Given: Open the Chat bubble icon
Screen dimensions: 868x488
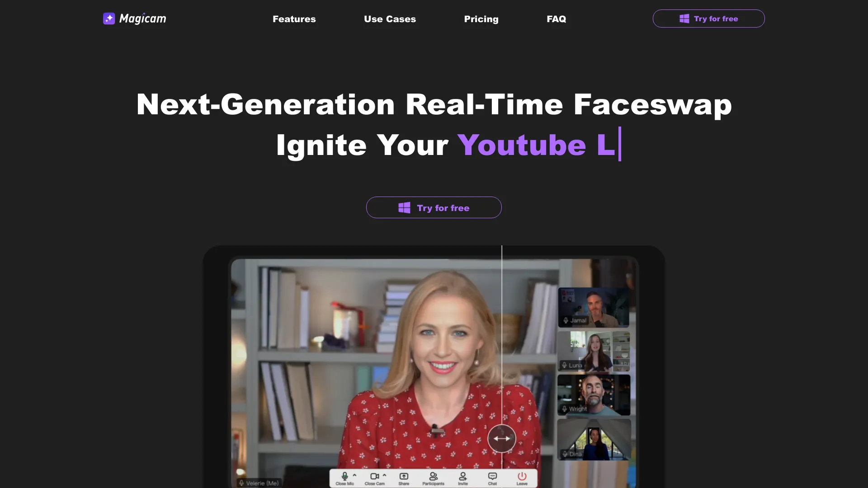Looking at the screenshot, I should click(x=492, y=476).
